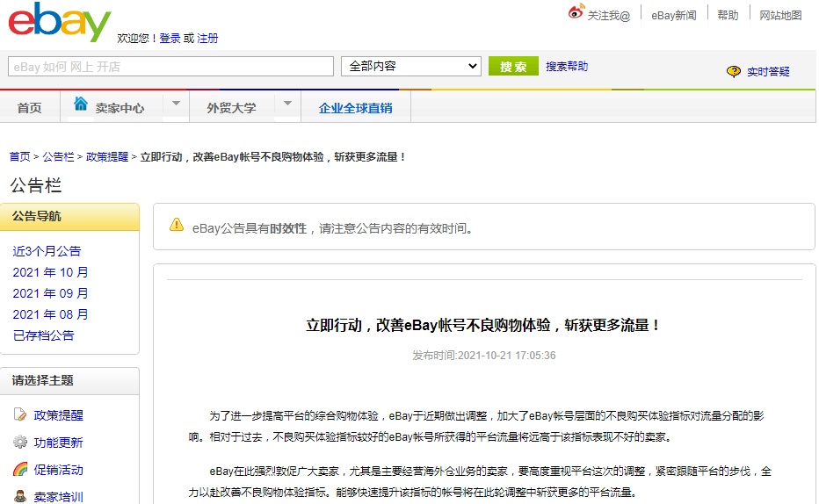Click the 登录 link
Viewport: 819px width, 504px height.
click(x=170, y=38)
